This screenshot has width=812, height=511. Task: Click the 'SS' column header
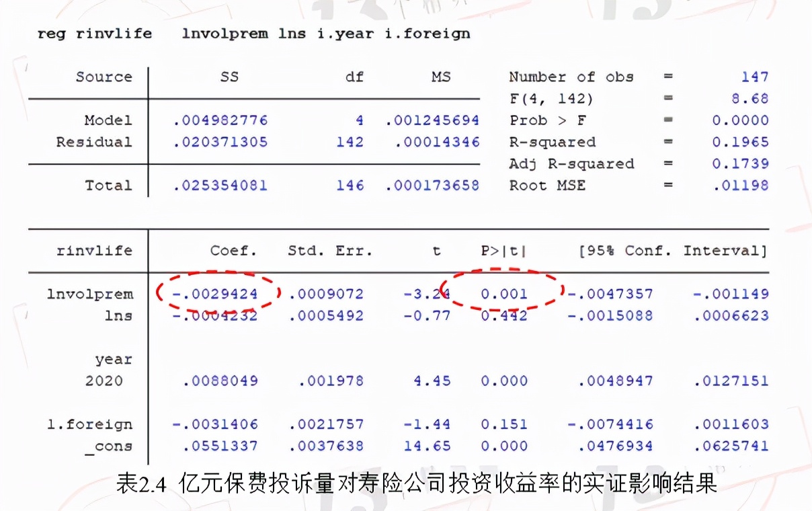(x=230, y=77)
